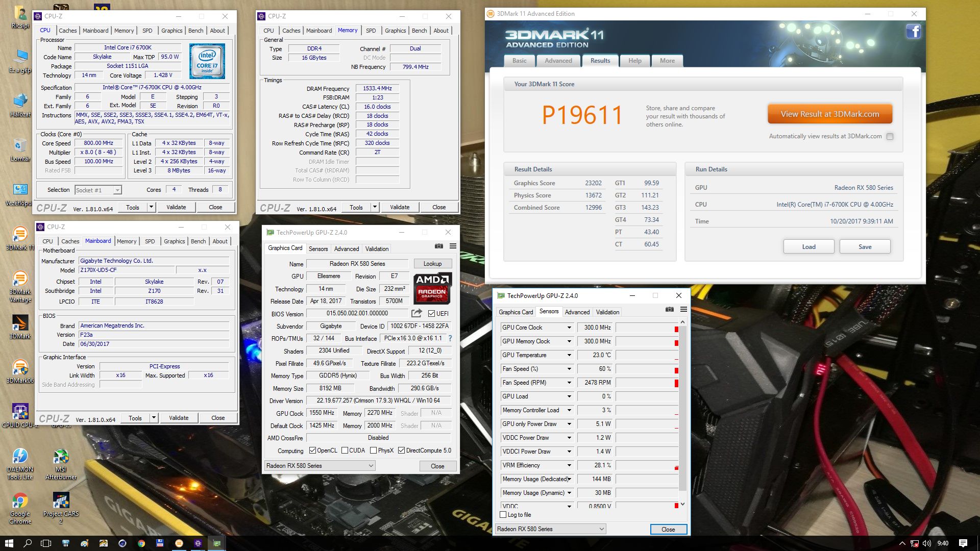Click View Result at 3DMark.com button
This screenshot has height=551, width=980.
tap(829, 114)
